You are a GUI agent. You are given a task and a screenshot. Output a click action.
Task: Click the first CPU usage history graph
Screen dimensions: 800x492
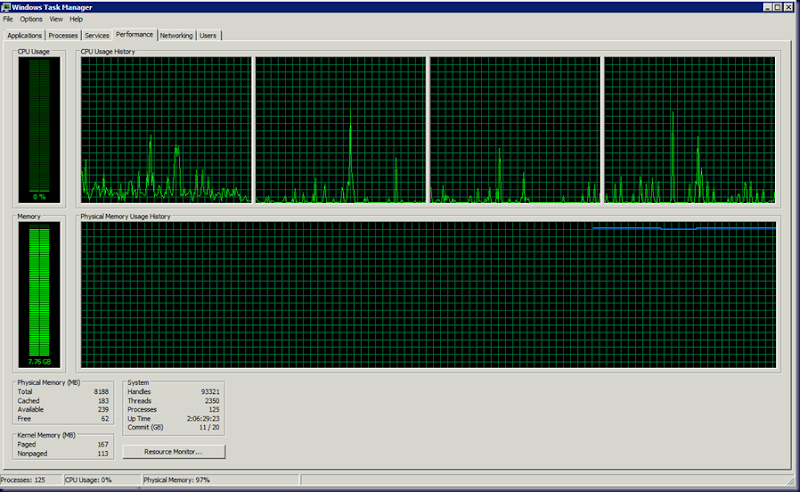pyautogui.click(x=166, y=130)
